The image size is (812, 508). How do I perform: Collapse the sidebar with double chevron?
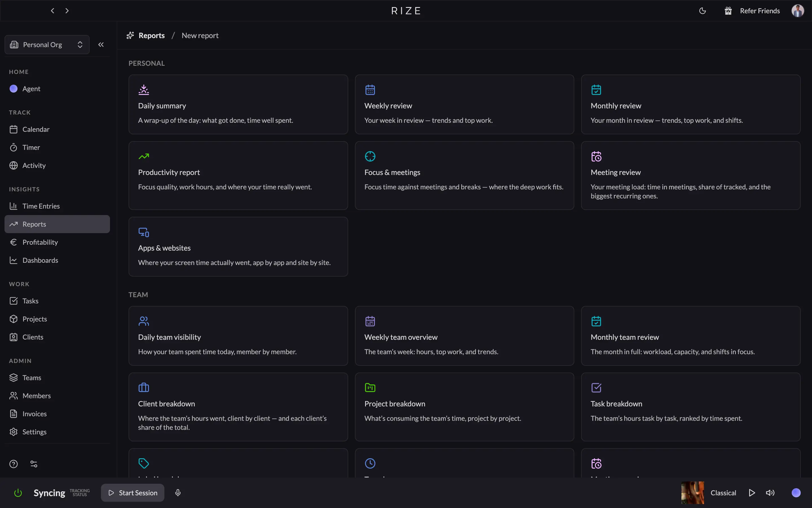click(x=101, y=45)
